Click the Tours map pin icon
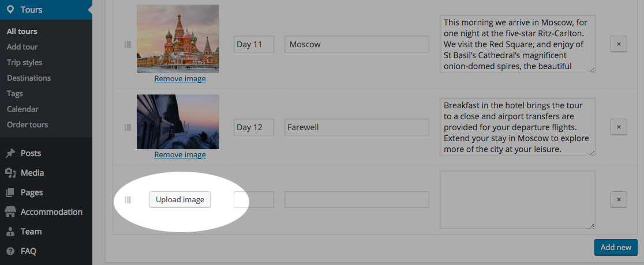The image size is (644, 265). 10,10
